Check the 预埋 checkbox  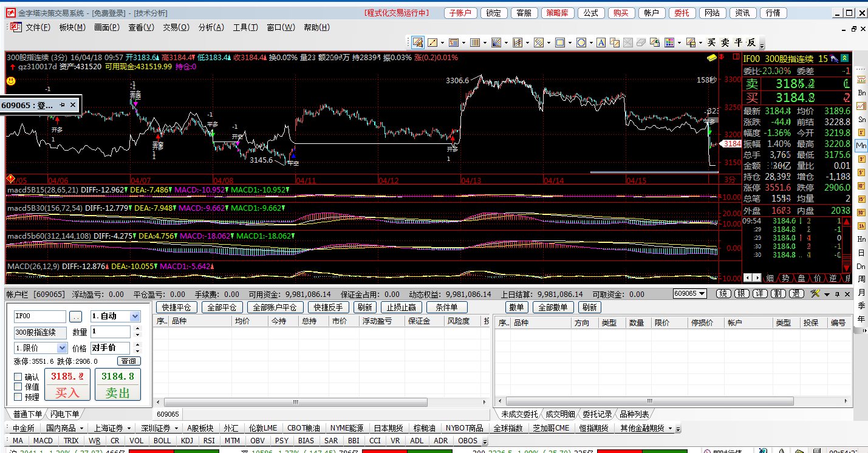coord(18,397)
